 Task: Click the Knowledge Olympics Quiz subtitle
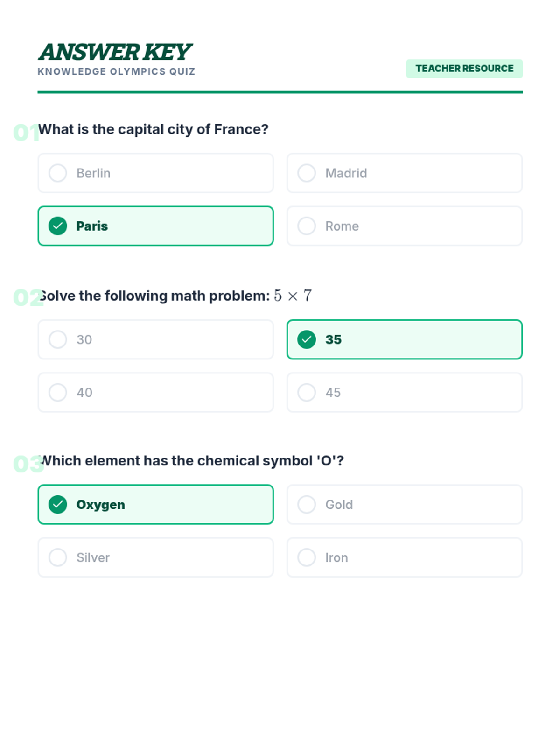116,71
